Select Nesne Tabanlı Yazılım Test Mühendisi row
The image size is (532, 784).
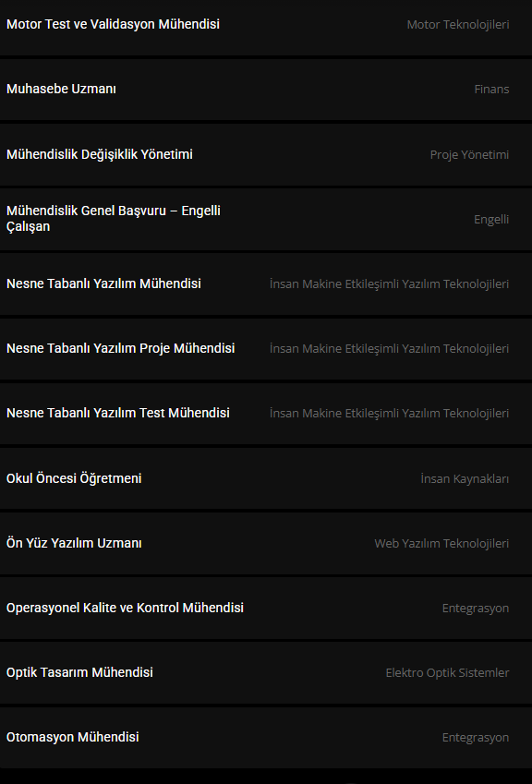(266, 414)
